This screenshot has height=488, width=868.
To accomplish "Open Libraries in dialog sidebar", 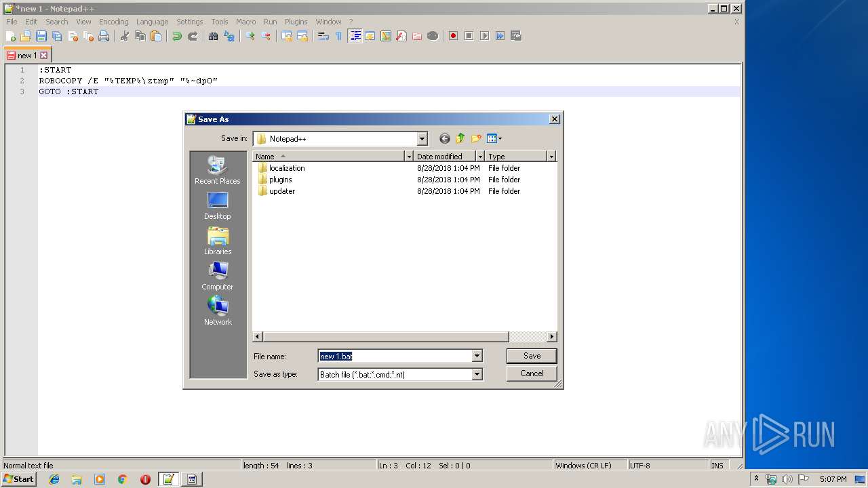I will coord(218,241).
